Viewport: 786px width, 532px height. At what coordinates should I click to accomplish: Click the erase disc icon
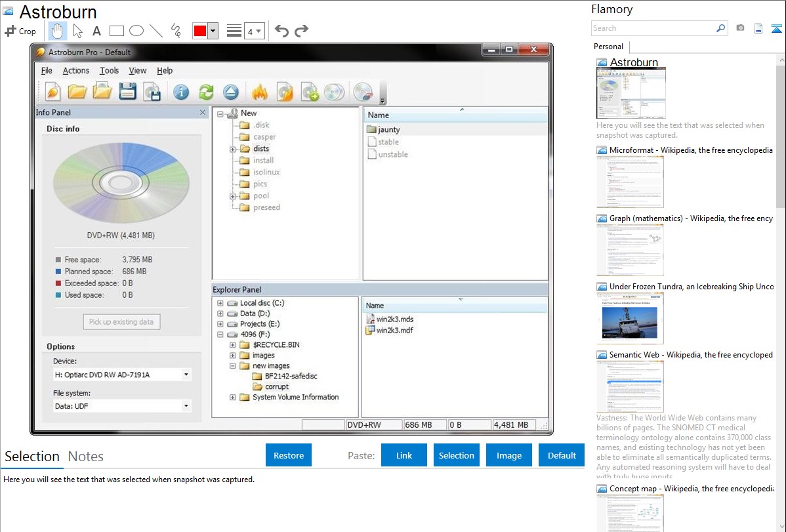(x=363, y=92)
